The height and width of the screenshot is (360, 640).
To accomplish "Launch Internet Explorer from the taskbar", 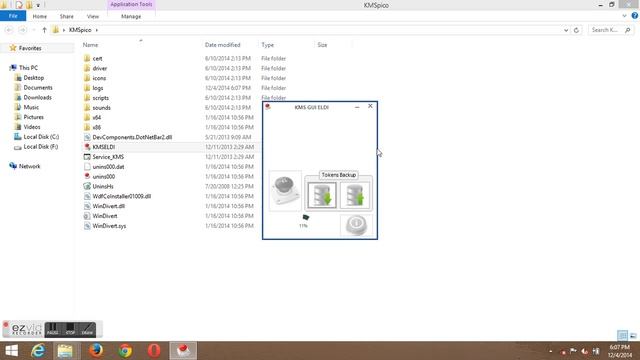I will click(x=38, y=351).
